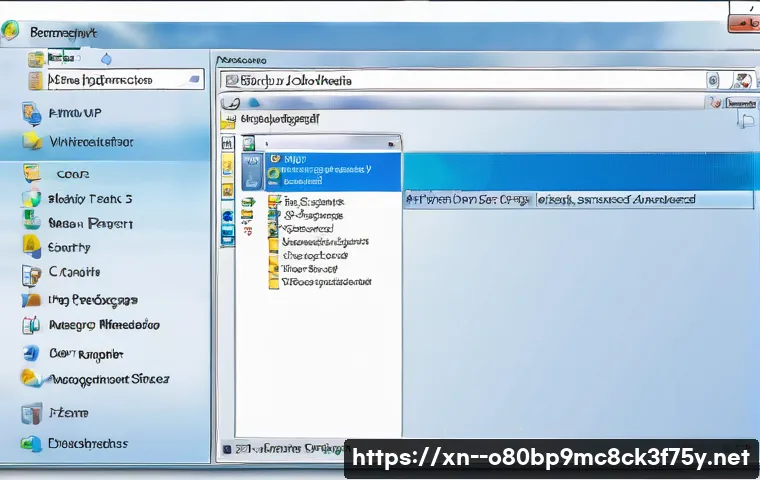Click the round green orb logo beside the window title
This screenshot has width=760, height=480.
pos(9,31)
